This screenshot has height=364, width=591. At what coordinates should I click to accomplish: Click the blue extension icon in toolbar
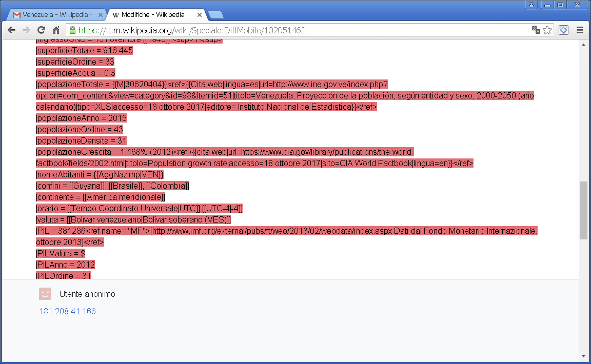coord(563,30)
